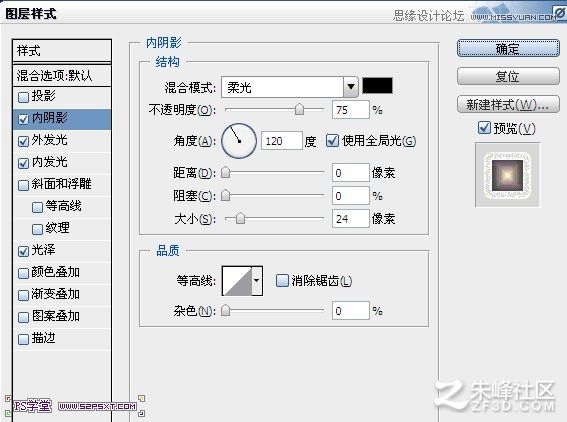Image resolution: width=567 pixels, height=422 pixels.
Task: Open the black shadow color swatch
Action: tap(378, 86)
